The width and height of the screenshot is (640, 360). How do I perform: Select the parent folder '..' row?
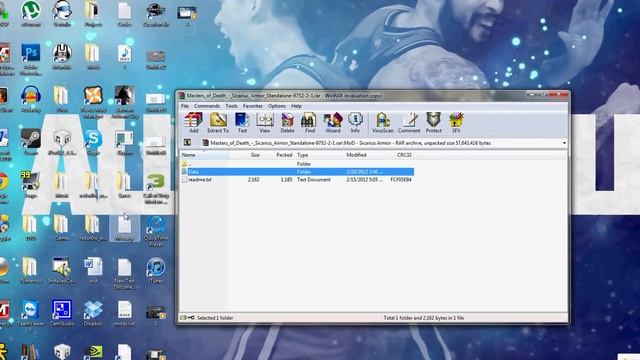point(297,164)
